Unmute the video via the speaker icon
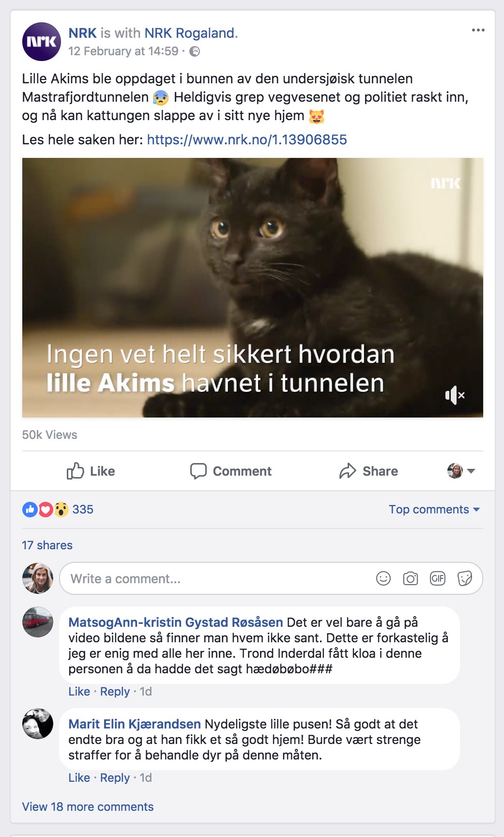 pos(455,395)
